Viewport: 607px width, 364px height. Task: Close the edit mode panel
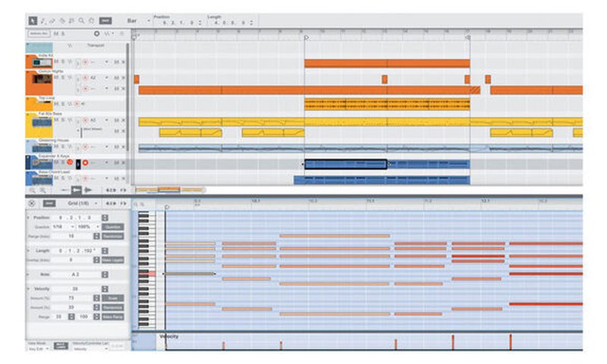click(31, 203)
